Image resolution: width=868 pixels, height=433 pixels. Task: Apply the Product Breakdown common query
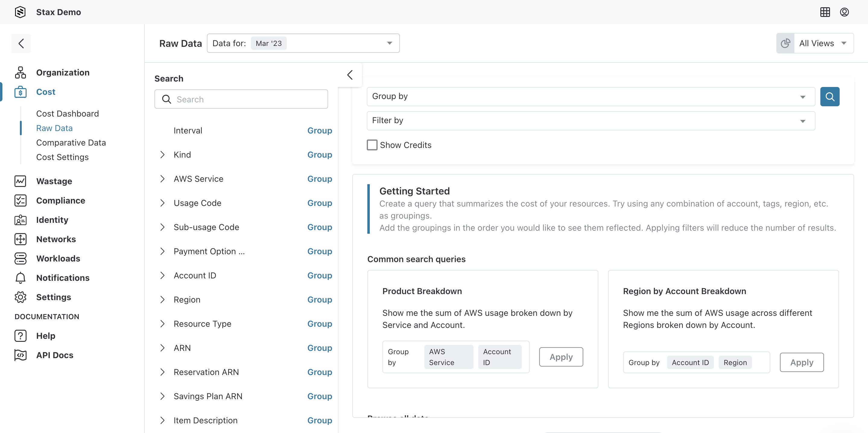pyautogui.click(x=561, y=357)
